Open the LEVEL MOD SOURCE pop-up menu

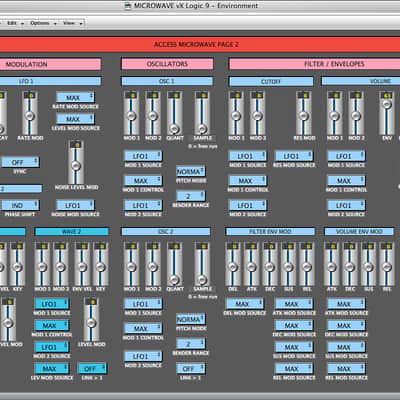(x=75, y=119)
